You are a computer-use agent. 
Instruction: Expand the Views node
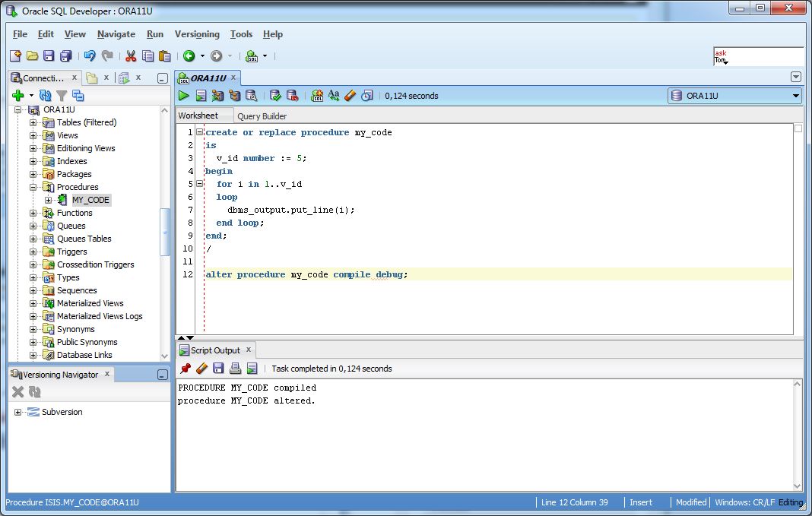click(x=33, y=135)
